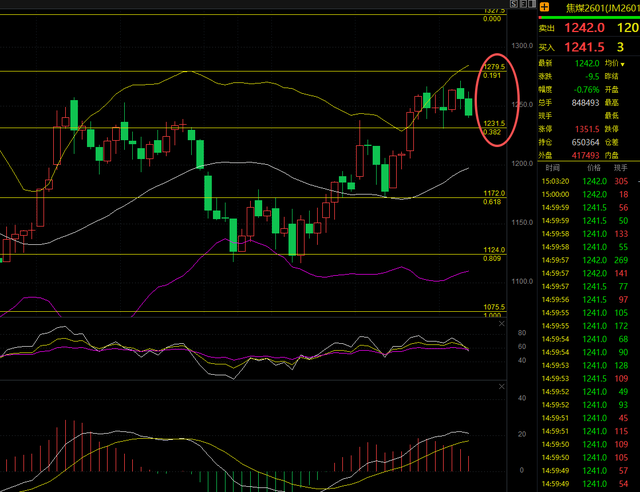Select the 焦煤2601(JM2601) contract title
Viewport: 640px width, 492px height.
coord(602,8)
